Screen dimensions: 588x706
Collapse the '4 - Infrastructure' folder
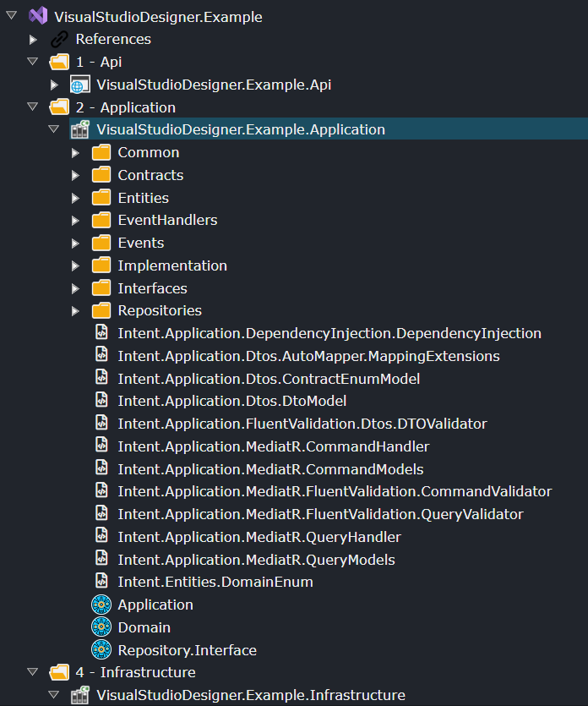[x=32, y=672]
